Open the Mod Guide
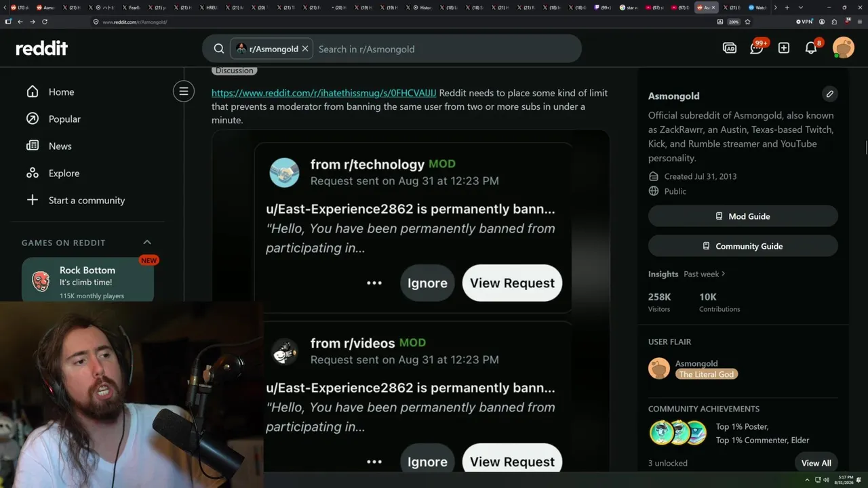Image resolution: width=868 pixels, height=488 pixels. (743, 216)
